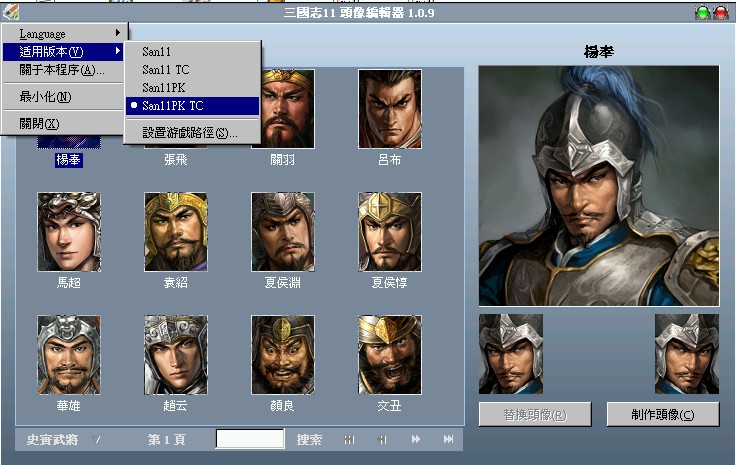
Task: Go to the next page
Action: click(x=415, y=439)
